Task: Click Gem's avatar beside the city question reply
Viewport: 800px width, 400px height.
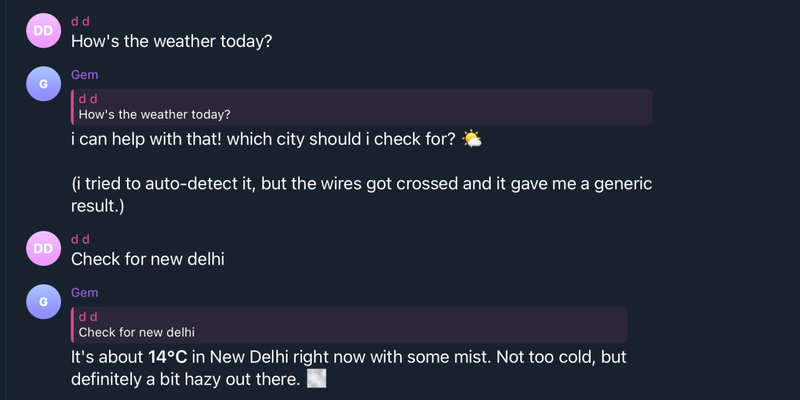Action: tap(43, 85)
